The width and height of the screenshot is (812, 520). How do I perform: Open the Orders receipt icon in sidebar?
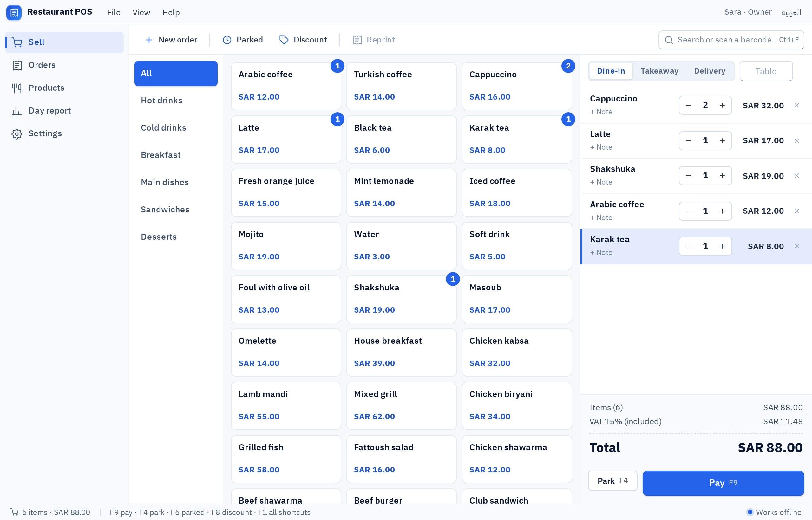point(17,65)
